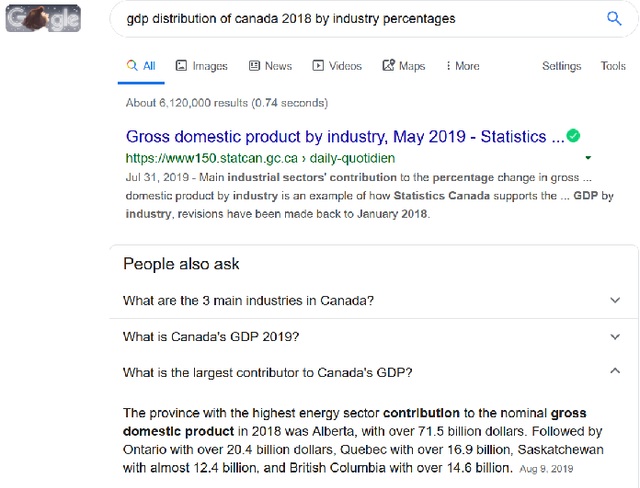Viewport: 640px width, 488px height.
Task: Open the News search tab
Action: click(x=271, y=66)
